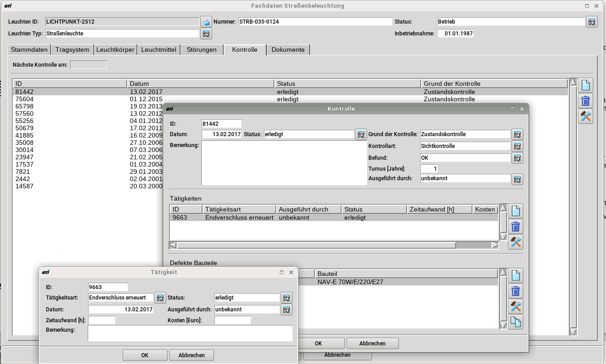Click copy icon beside Defekte Bauteile table

(x=516, y=322)
